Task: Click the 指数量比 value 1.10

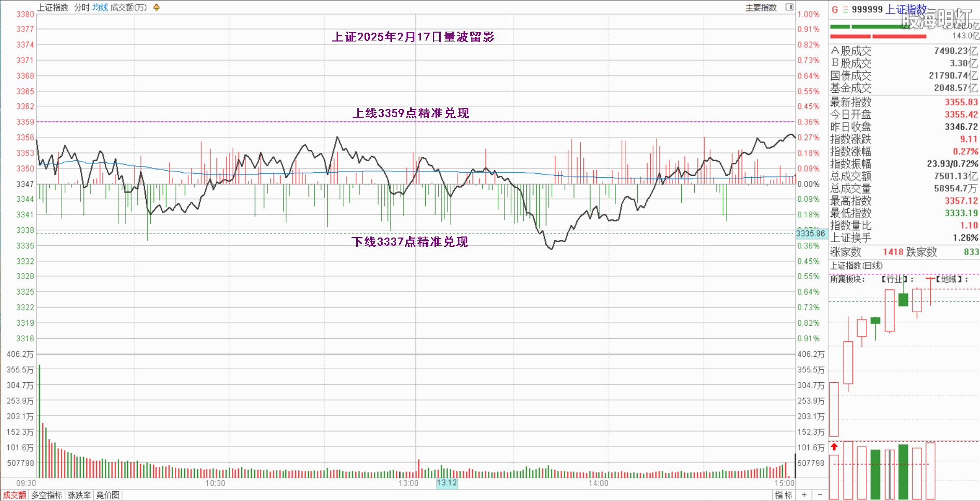Action: [x=969, y=226]
